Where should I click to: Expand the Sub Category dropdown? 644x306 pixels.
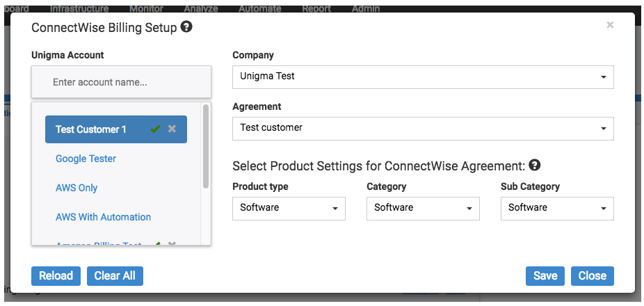pyautogui.click(x=557, y=208)
